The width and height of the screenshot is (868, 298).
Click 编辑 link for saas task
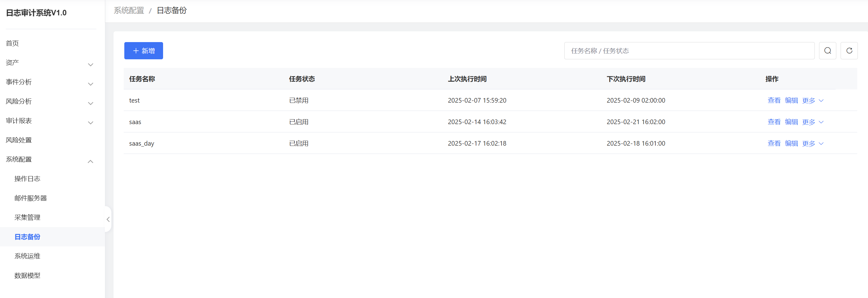791,122
